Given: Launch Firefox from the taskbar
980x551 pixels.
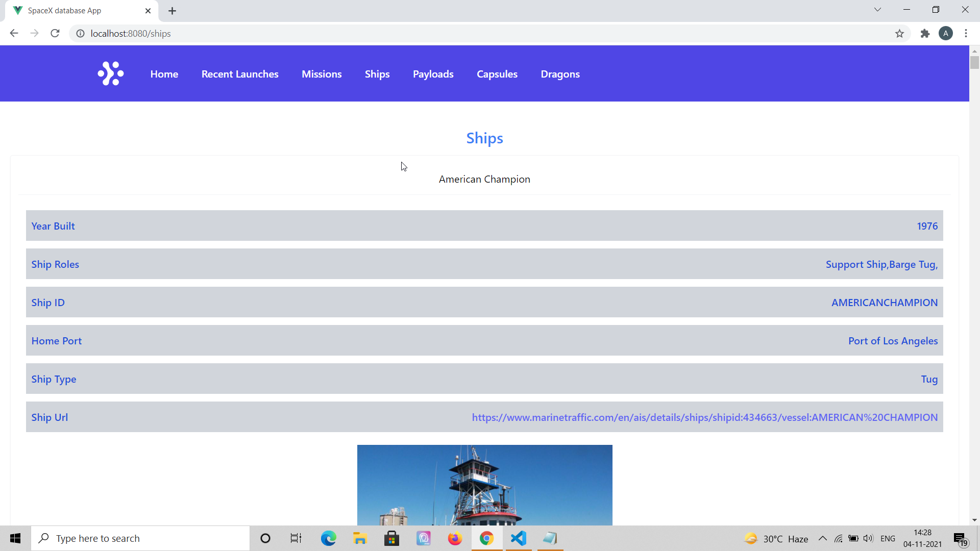Looking at the screenshot, I should [455, 538].
